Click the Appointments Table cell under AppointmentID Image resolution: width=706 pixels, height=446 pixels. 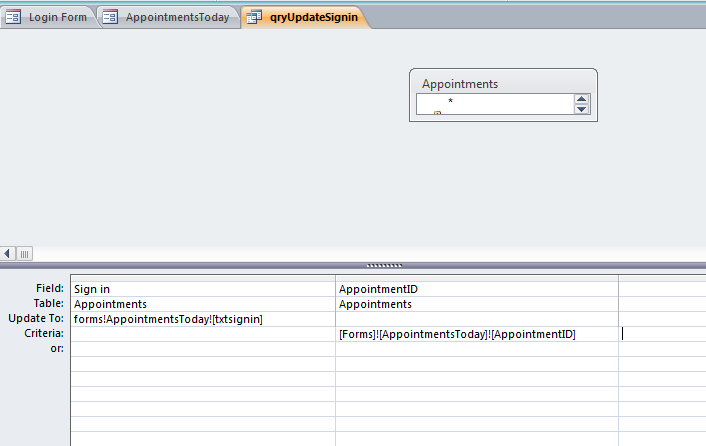pyautogui.click(x=477, y=304)
